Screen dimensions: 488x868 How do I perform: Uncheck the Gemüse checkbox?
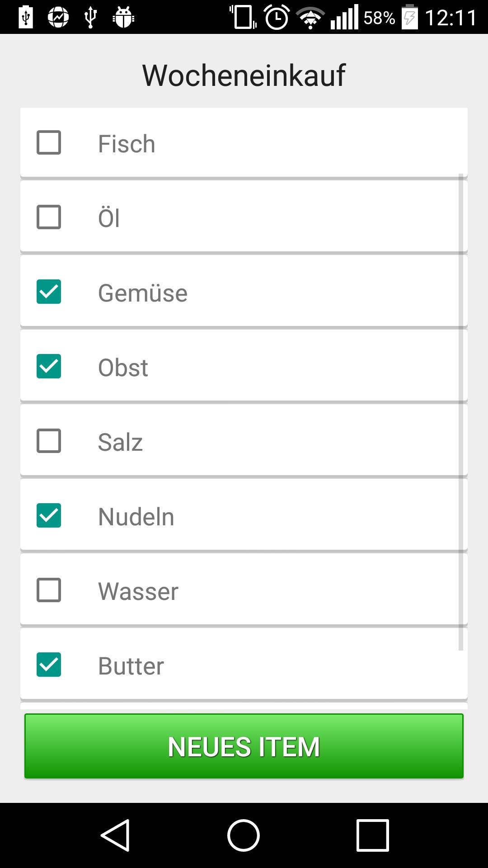[49, 292]
